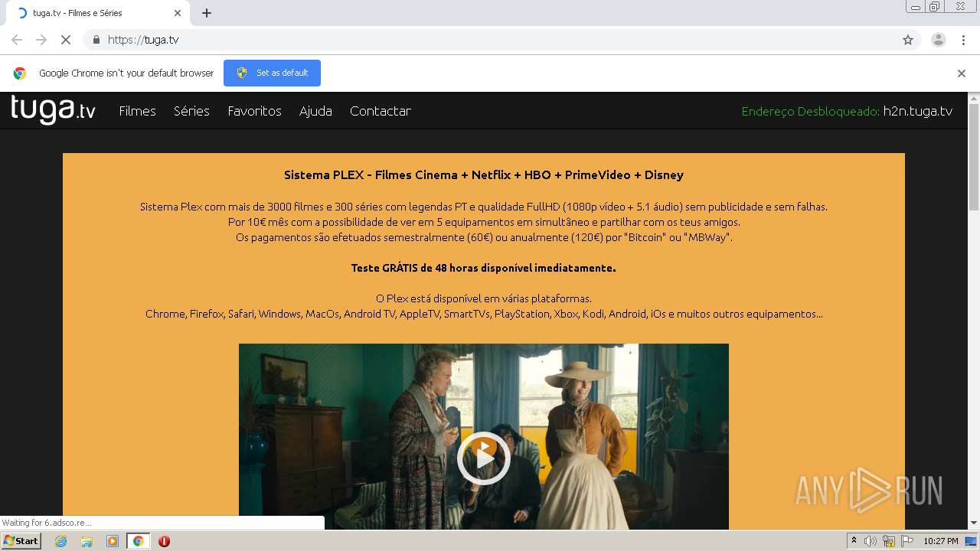
Task: Click the Chrome icon in the notification bar
Action: coord(20,73)
